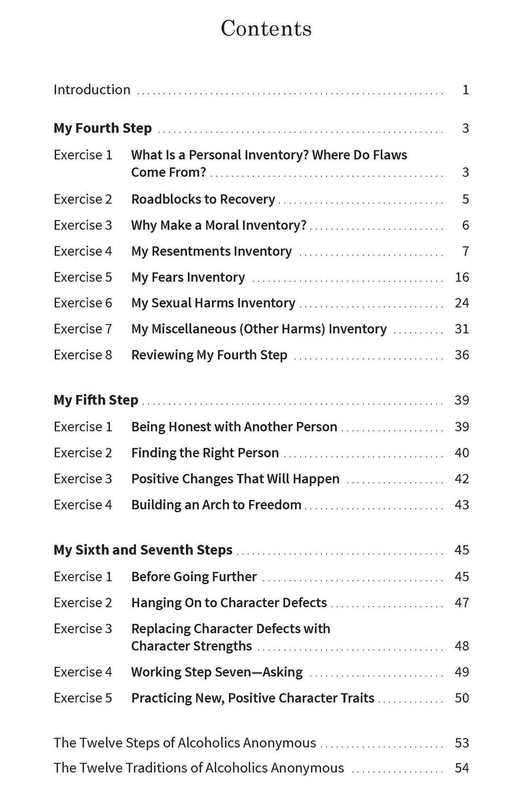Jump to Why Make a Moral Inventory
The width and height of the screenshot is (532, 808).
[x=219, y=225]
